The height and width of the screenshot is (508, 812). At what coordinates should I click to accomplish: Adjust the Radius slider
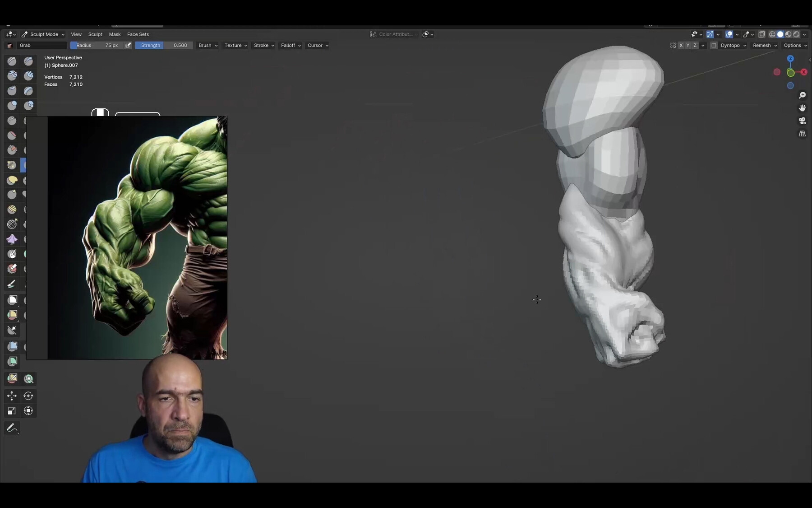97,46
